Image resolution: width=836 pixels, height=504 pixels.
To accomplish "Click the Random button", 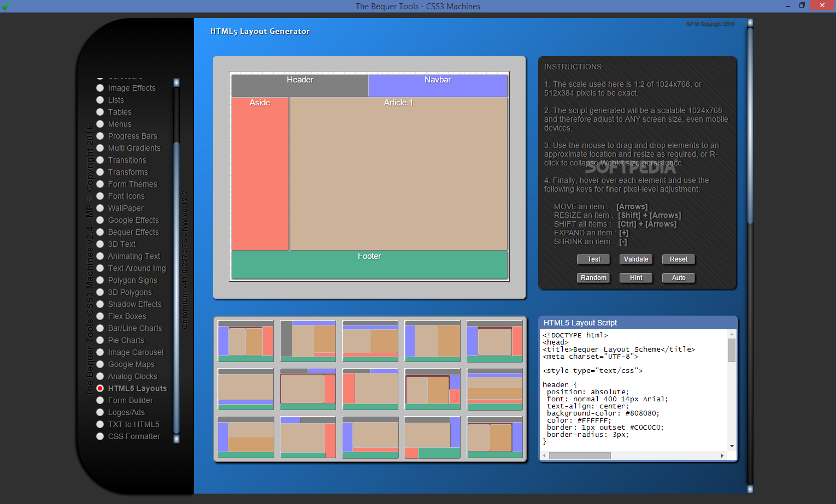I will tap(593, 278).
